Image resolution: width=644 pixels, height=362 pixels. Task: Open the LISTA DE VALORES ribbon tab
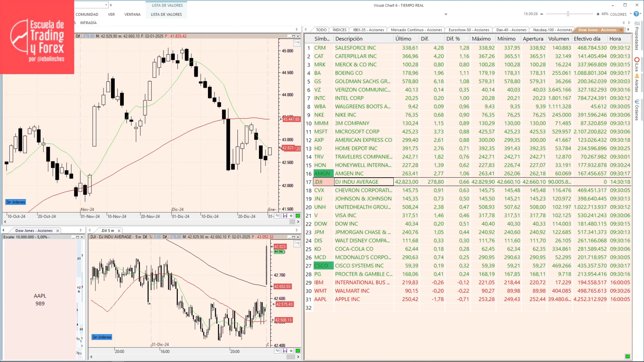coord(166,14)
